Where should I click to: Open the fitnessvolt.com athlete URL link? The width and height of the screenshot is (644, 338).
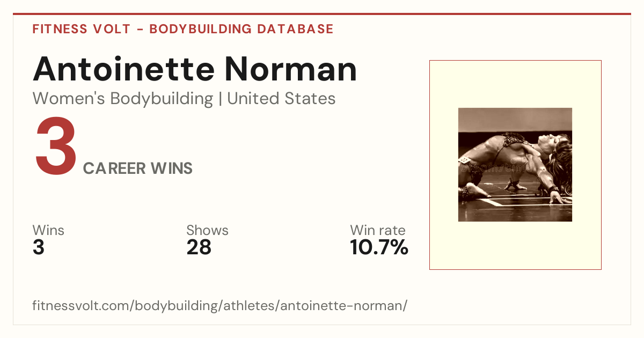click(x=220, y=306)
